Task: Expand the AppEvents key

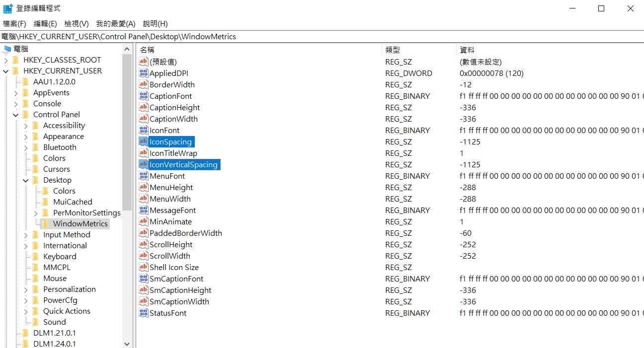Action: [16, 93]
